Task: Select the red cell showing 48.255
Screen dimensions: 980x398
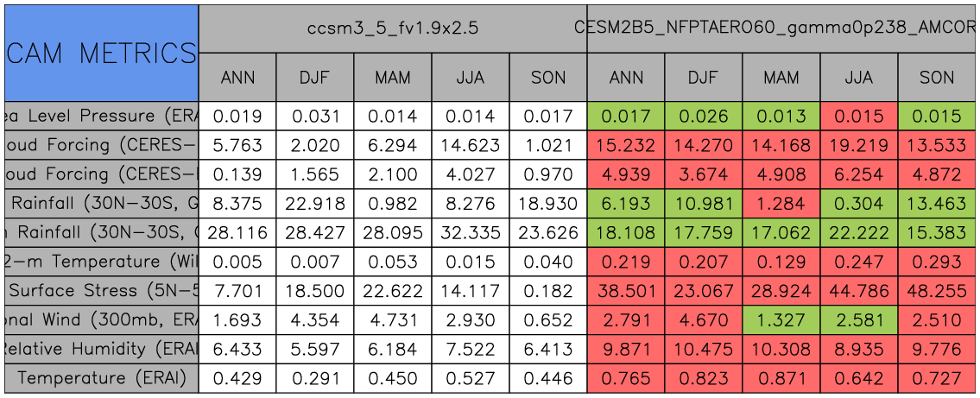Action: pos(937,291)
